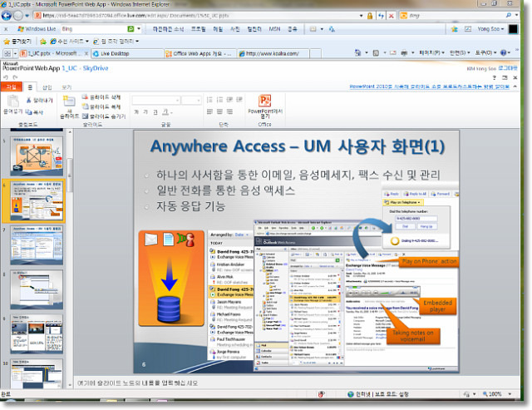Refresh the page with the refresh icon

[x=381, y=16]
